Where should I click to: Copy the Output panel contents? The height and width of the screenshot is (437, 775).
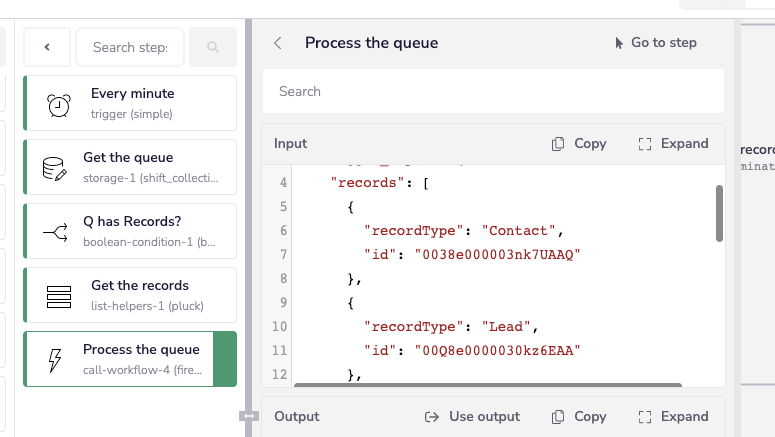tap(579, 416)
